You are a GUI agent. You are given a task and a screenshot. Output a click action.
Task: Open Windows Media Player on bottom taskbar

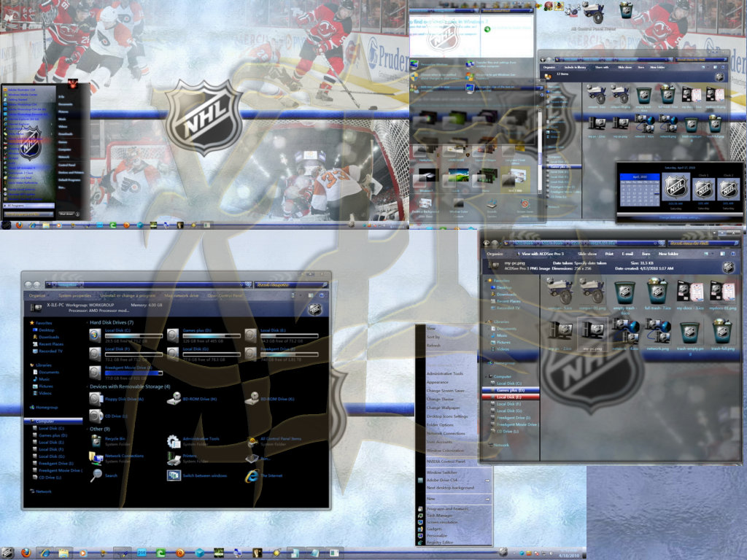pos(82,553)
